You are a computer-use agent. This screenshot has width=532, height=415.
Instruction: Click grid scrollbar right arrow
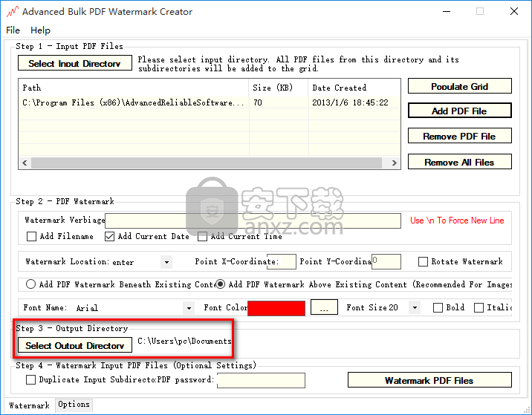(x=394, y=163)
